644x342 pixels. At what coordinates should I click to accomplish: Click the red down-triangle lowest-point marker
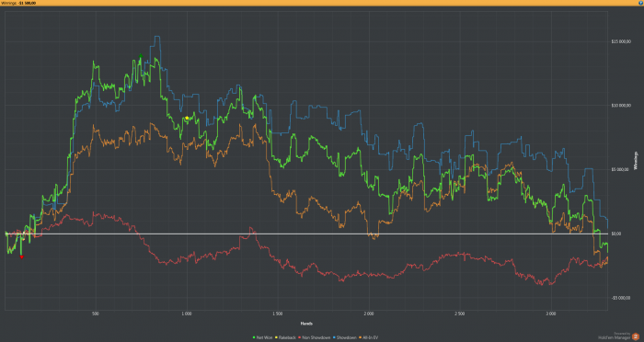click(22, 257)
